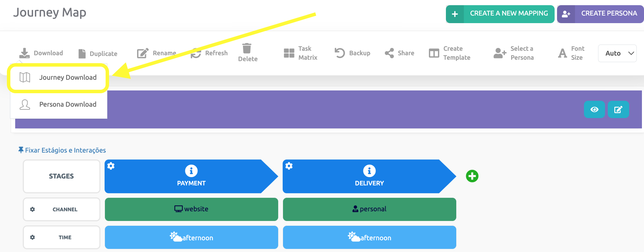This screenshot has width=644, height=252.
Task: Click the green add stage plus icon
Action: pos(472,176)
